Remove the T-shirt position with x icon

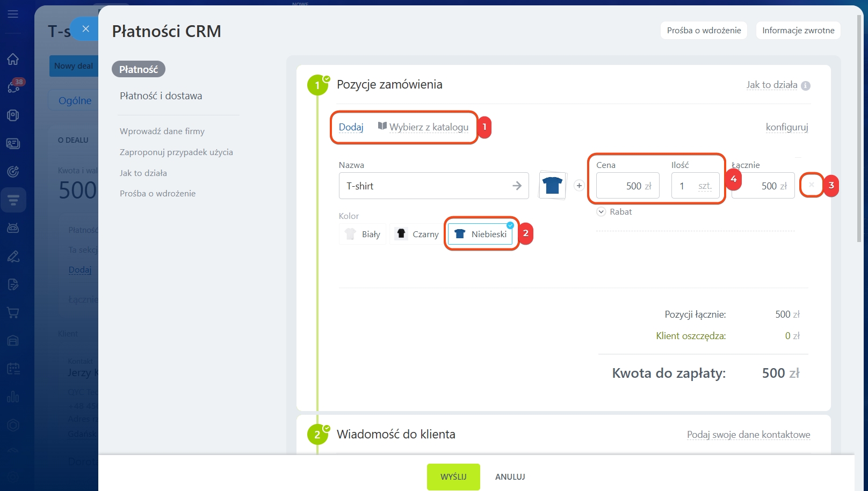click(x=811, y=185)
